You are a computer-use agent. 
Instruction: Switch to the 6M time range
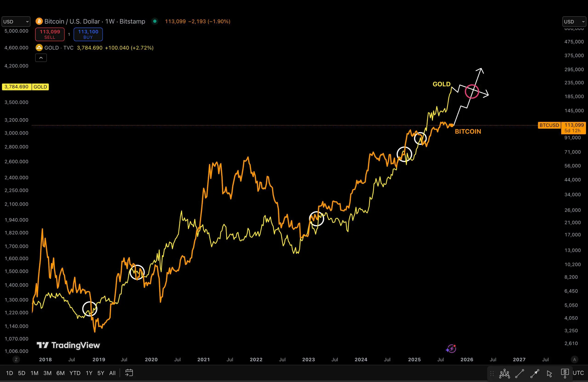61,373
